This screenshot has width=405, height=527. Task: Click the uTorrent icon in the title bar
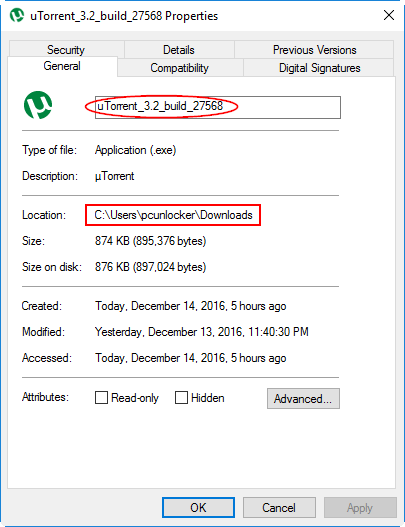[x=16, y=15]
